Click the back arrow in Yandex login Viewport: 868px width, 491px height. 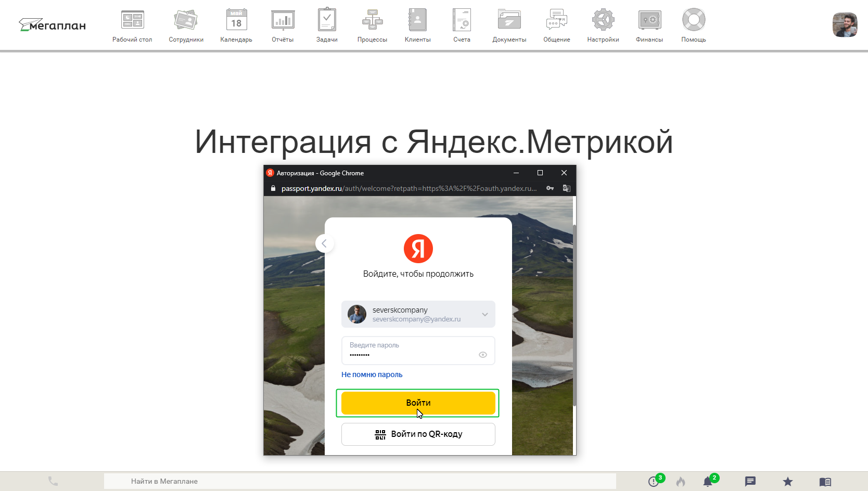pyautogui.click(x=324, y=243)
